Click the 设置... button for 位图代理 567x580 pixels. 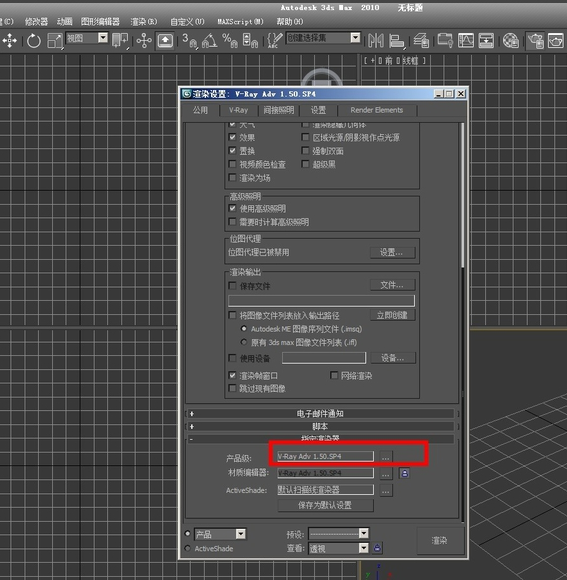click(x=392, y=252)
